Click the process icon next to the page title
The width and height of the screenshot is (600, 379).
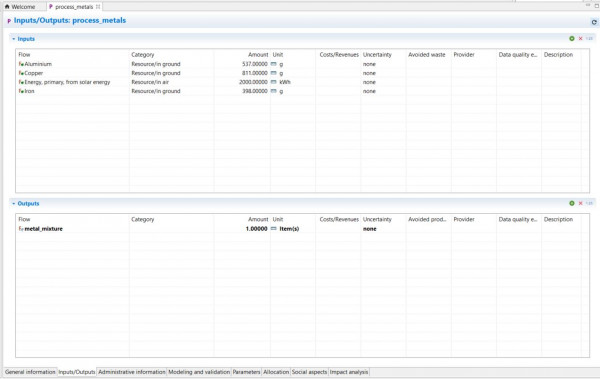point(9,21)
